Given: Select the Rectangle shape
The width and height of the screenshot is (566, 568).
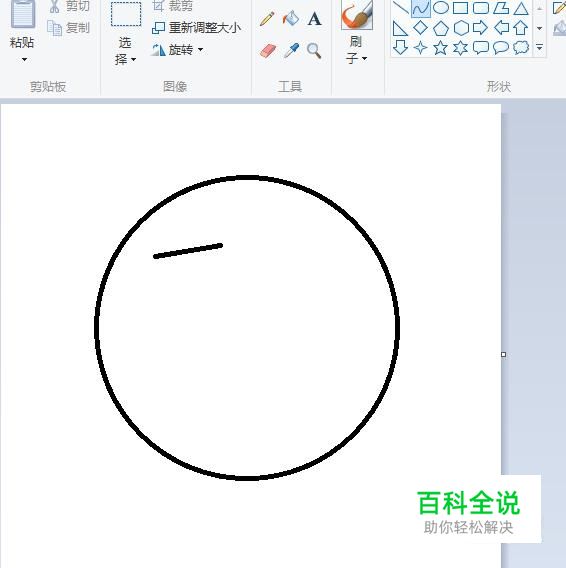Looking at the screenshot, I should coord(461,8).
